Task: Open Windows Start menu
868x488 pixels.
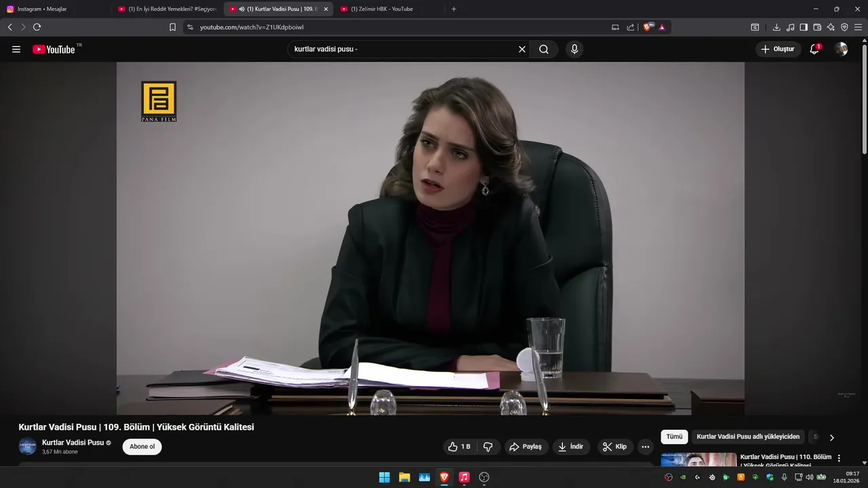Action: pyautogui.click(x=384, y=477)
